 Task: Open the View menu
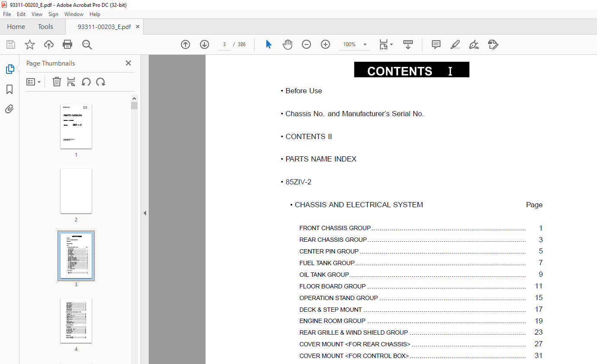37,14
